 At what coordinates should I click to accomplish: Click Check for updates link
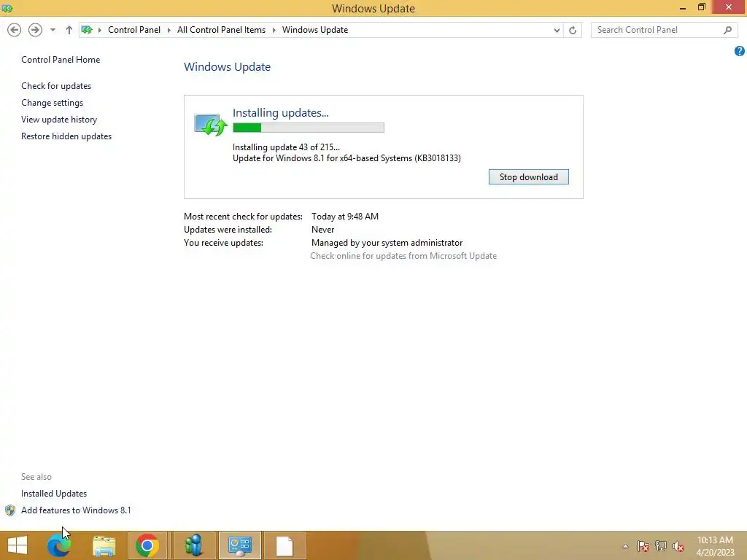56,86
